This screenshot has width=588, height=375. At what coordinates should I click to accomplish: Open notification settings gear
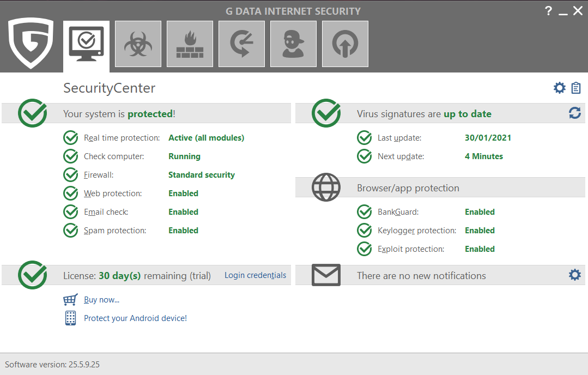(x=575, y=275)
